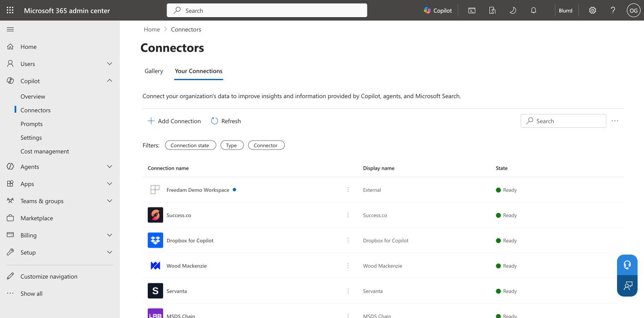Sort by State column header

[501, 168]
